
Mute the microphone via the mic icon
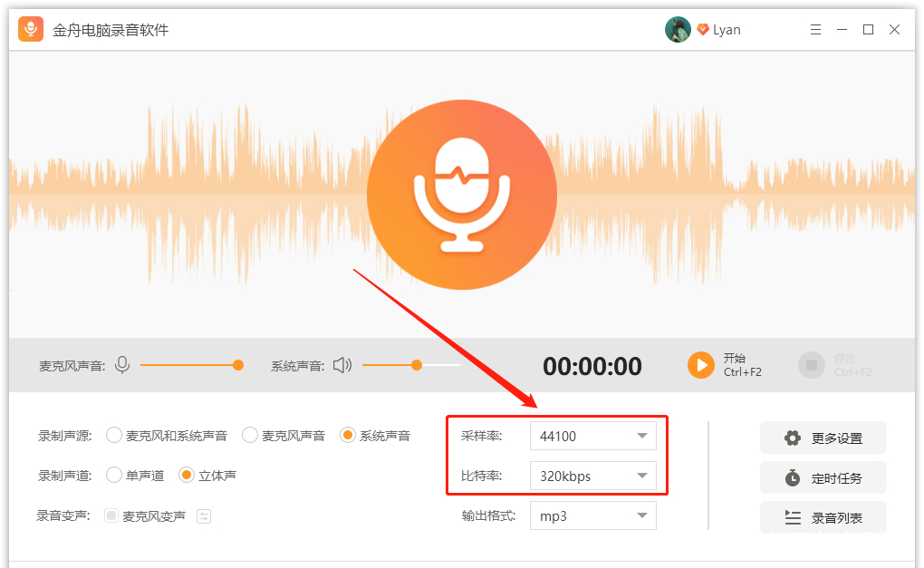coord(122,365)
